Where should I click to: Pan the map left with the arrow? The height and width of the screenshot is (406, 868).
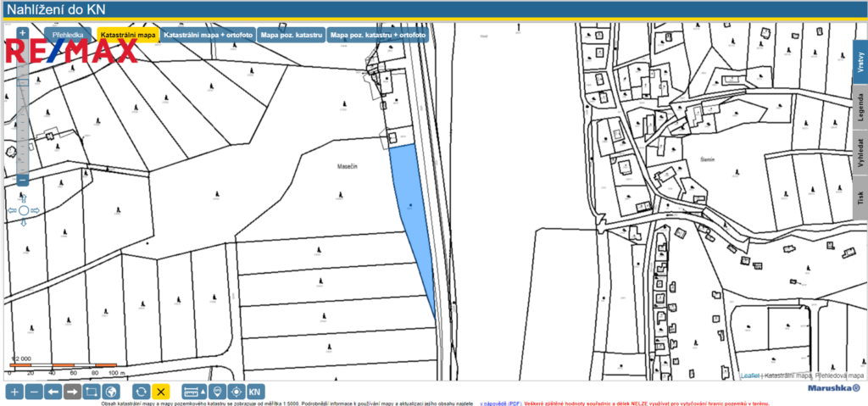(x=12, y=210)
